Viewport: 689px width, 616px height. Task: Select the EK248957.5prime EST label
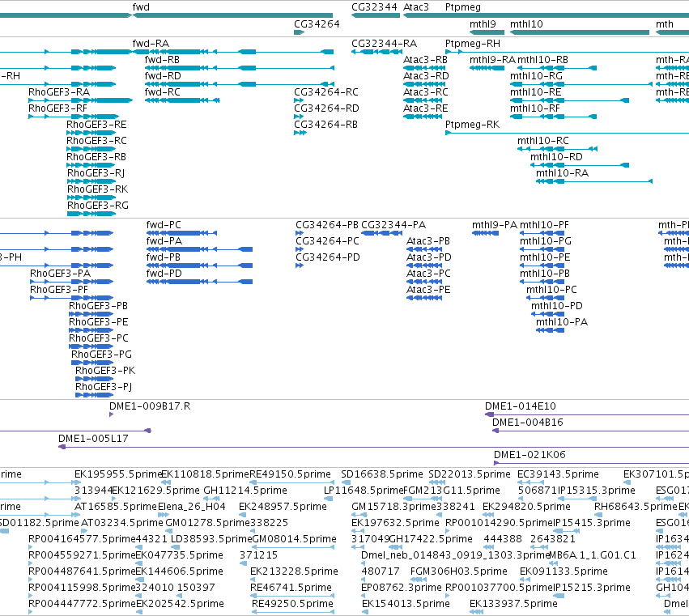pyautogui.click(x=283, y=507)
